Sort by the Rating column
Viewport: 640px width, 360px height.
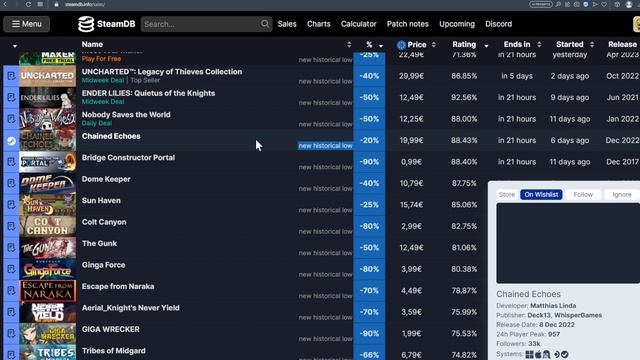470,44
